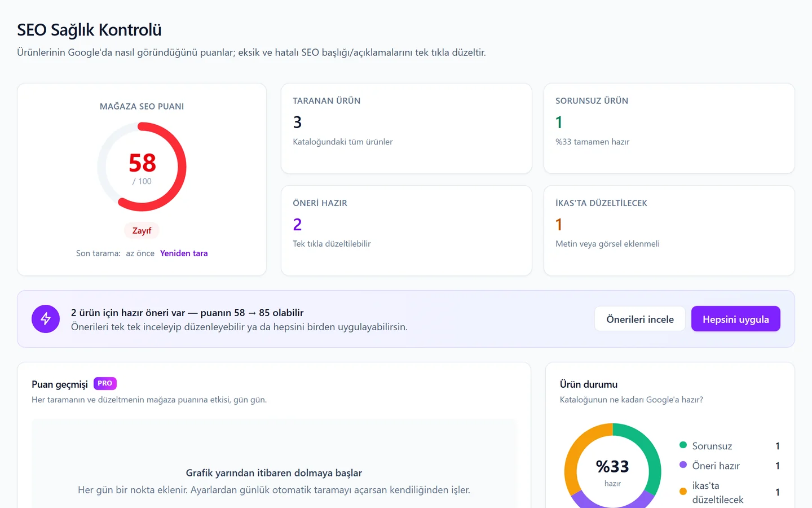This screenshot has width=812, height=508.
Task: Open the Taranan Ürün card
Action: (407, 129)
